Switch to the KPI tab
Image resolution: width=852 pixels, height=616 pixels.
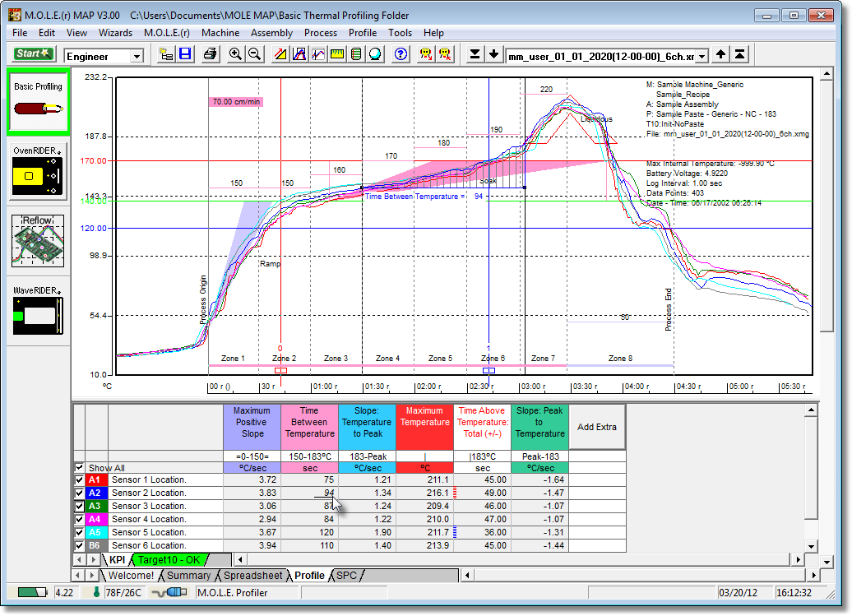point(117,559)
